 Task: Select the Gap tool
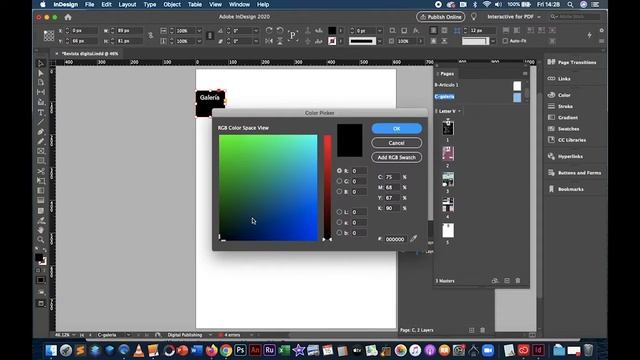tap(41, 93)
